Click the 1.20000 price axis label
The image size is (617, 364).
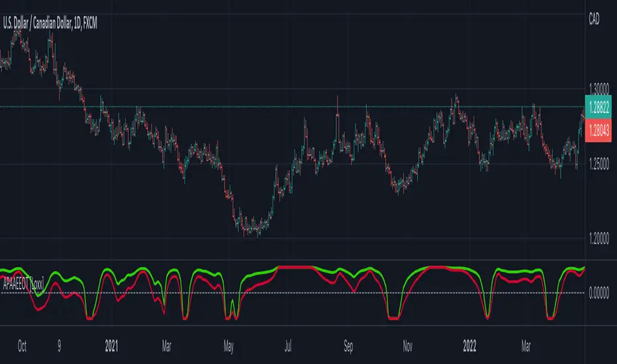(599, 238)
